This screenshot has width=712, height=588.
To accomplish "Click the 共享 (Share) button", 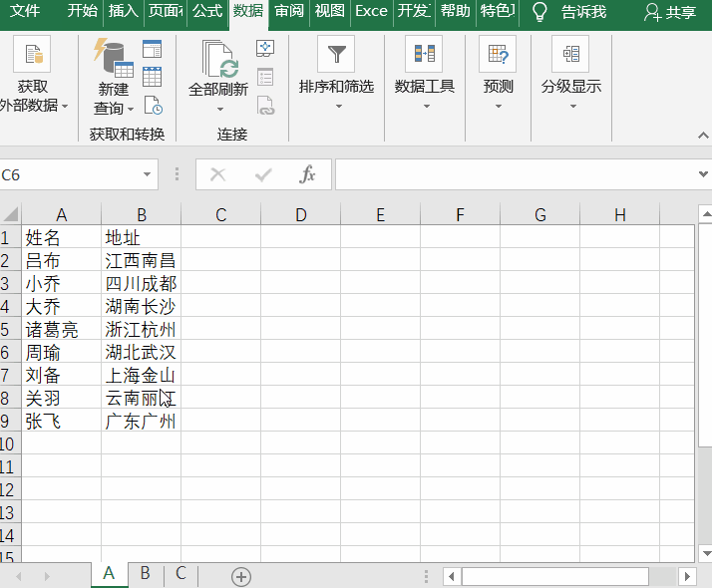I will click(670, 12).
